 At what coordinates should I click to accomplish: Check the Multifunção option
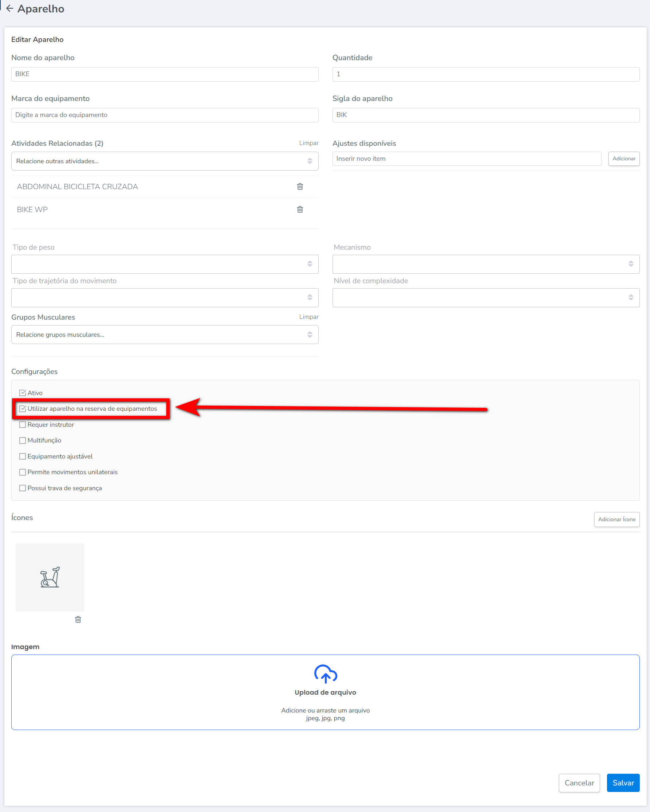coord(23,440)
